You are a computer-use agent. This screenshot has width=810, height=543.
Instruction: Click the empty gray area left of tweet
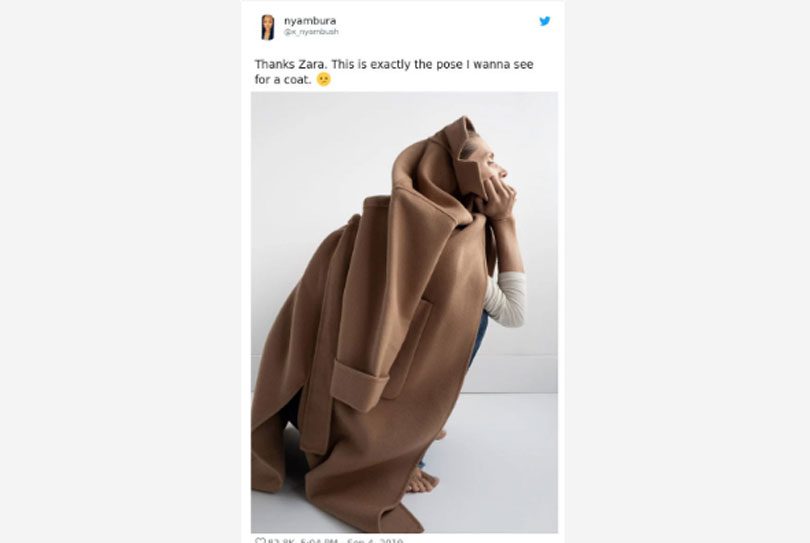coord(120,271)
